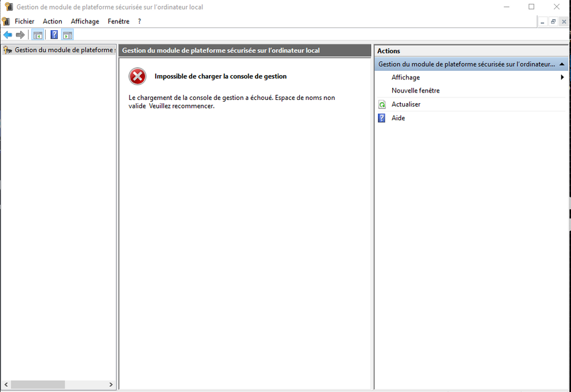This screenshot has width=571, height=392.
Task: Click the tree pane horizontal scrollbar right arrow
Action: [111, 385]
